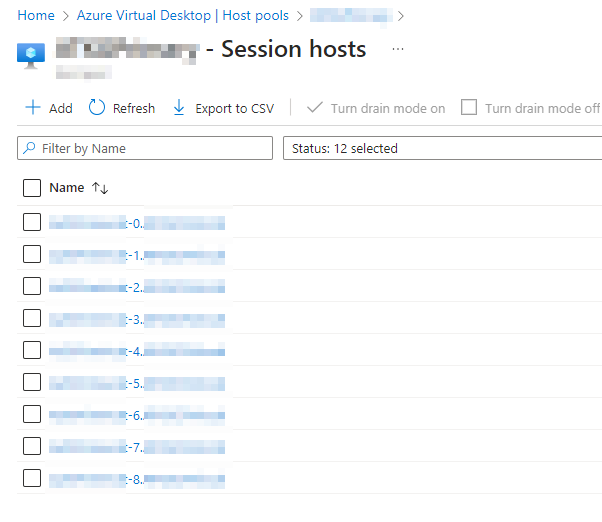The width and height of the screenshot is (602, 522).
Task: Select the checkbox for session host -4
Action: 32,350
